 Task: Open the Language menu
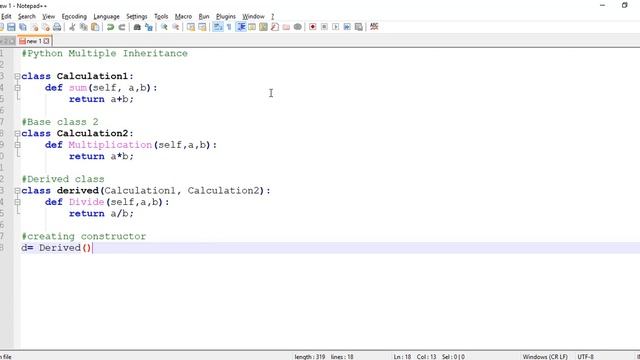[x=107, y=16]
